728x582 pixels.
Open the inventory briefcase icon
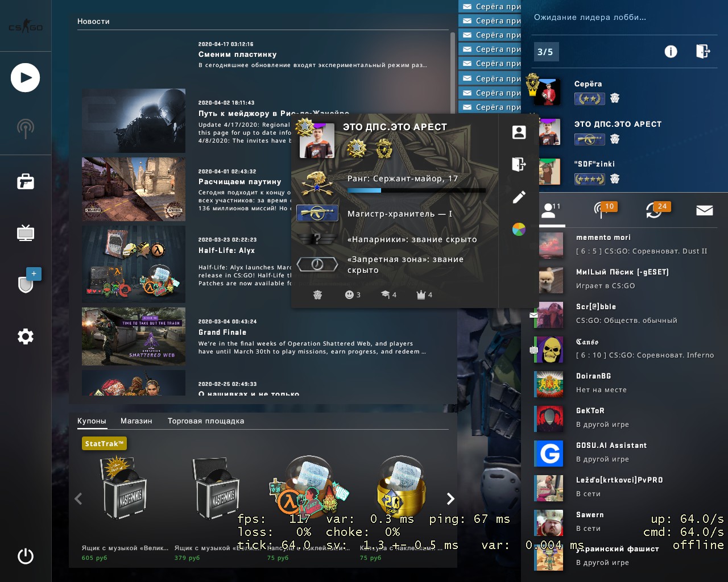[26, 181]
